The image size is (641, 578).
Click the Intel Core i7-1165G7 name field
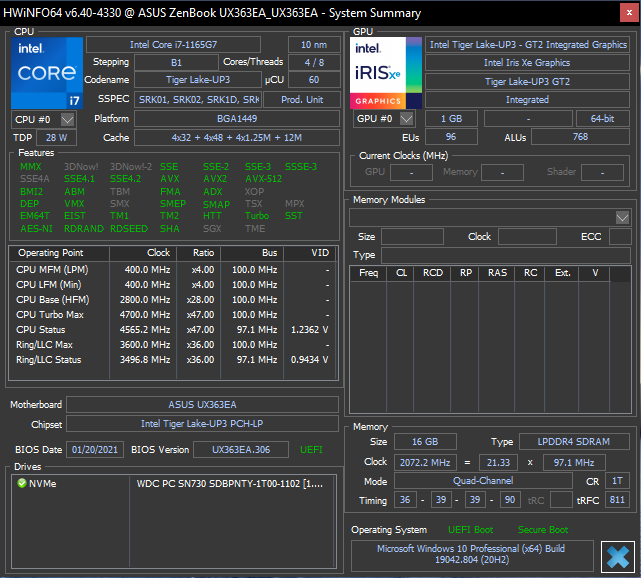pos(173,45)
